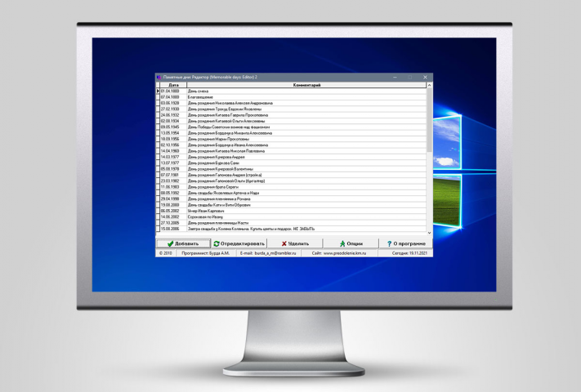
Task: Select the date cell 14.04.1960
Action: tap(173, 151)
